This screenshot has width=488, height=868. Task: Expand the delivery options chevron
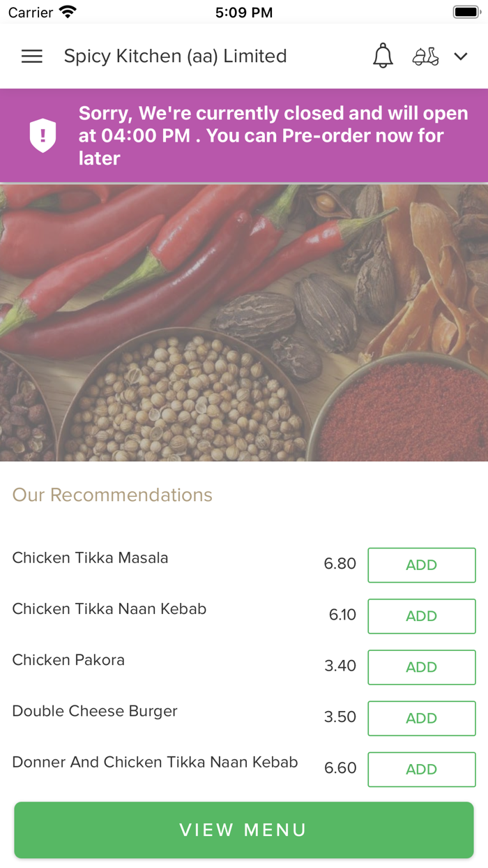tap(461, 56)
